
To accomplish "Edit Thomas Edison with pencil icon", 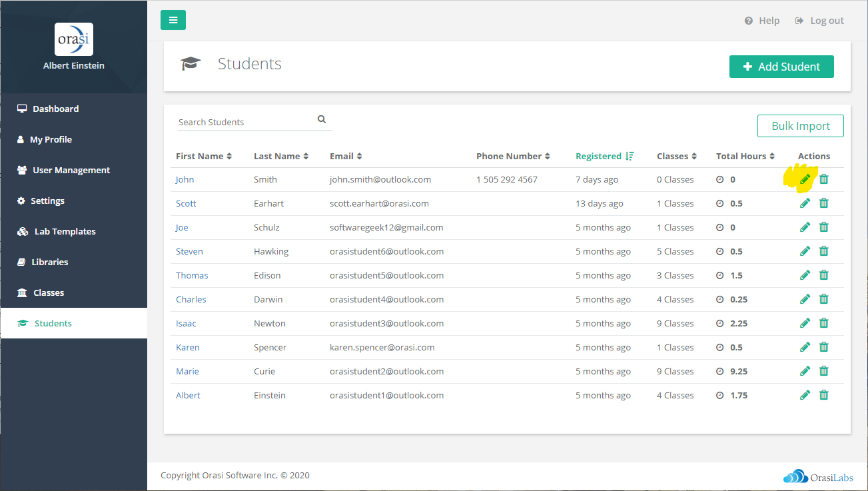I will click(805, 275).
